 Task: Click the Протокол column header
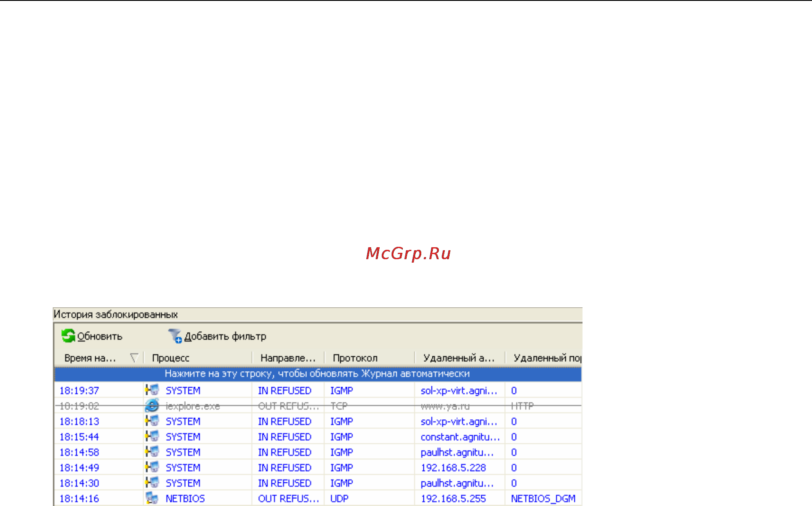point(355,358)
